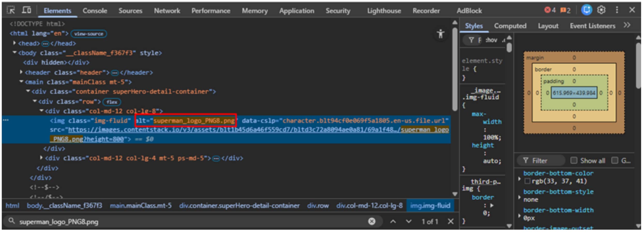Go to next search result
Viewport: 644px width, 233px height.
pyautogui.click(x=409, y=221)
